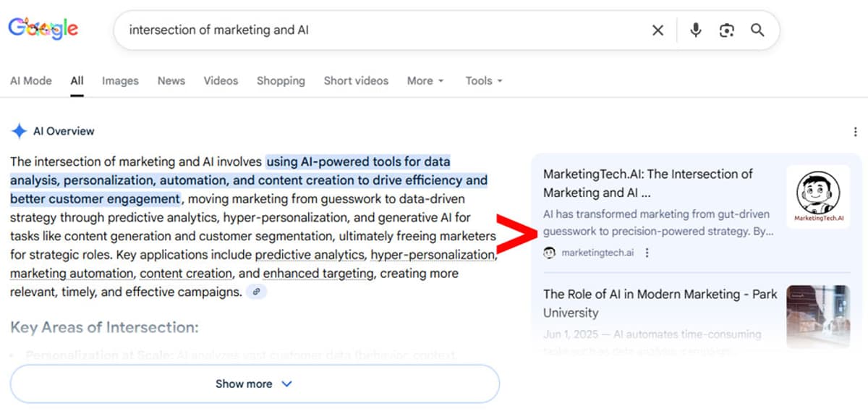
Task: Expand the overview with Show more
Action: [255, 384]
